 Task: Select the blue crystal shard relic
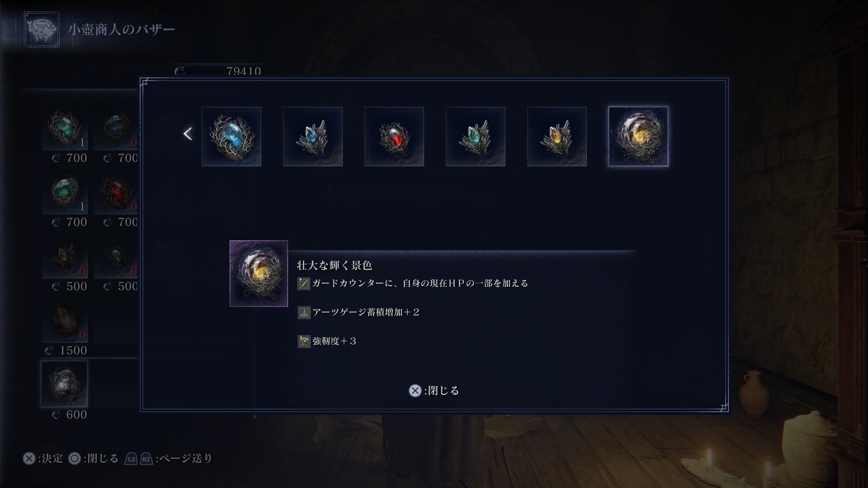click(x=313, y=136)
